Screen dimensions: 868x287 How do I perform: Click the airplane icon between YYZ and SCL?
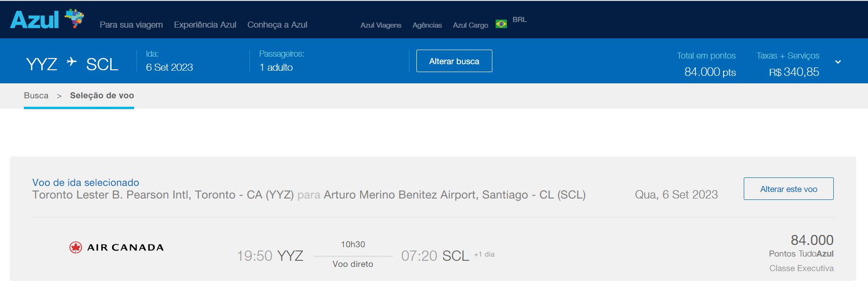click(72, 62)
